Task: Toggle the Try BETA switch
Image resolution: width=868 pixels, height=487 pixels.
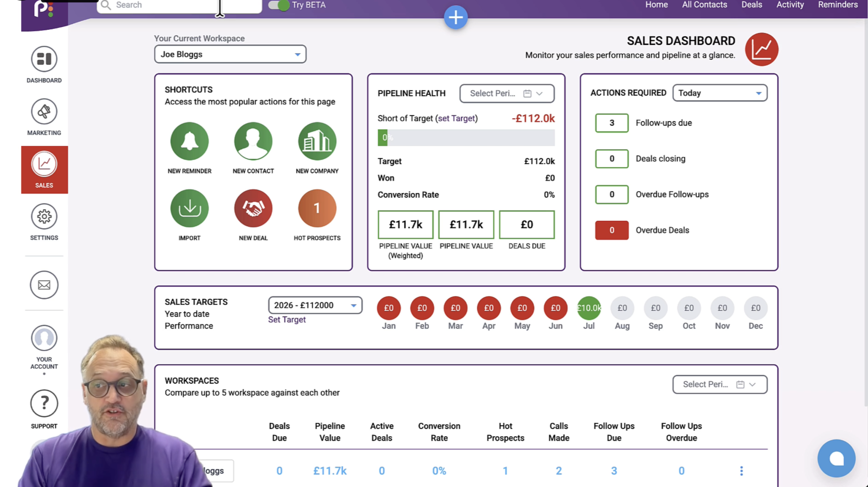Action: (279, 5)
